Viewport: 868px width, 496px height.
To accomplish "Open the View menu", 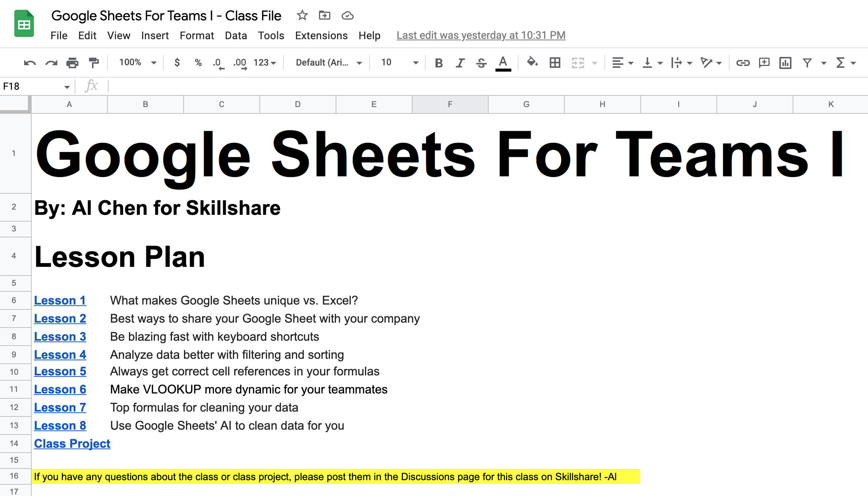I will 118,35.
